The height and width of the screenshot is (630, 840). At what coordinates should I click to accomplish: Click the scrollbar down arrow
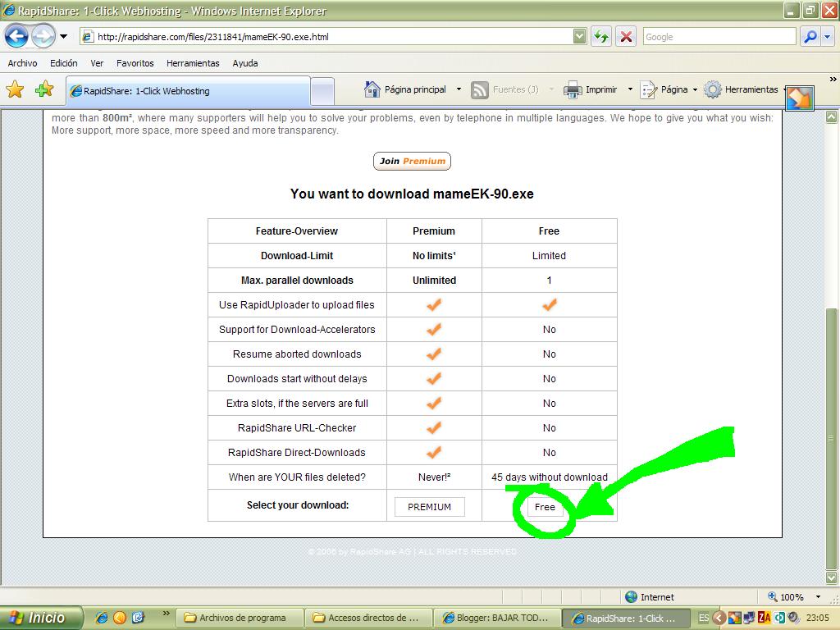[832, 577]
